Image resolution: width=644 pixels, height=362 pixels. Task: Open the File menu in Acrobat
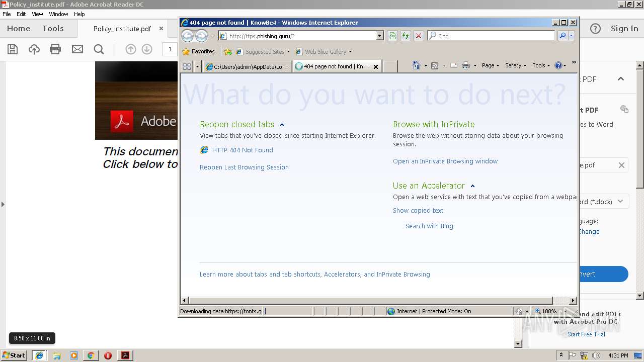tap(7, 14)
